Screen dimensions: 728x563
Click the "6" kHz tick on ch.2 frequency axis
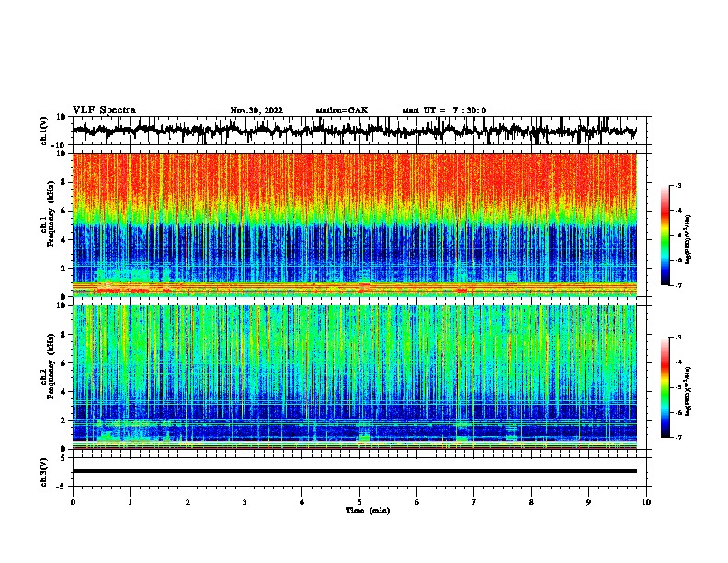(x=63, y=363)
